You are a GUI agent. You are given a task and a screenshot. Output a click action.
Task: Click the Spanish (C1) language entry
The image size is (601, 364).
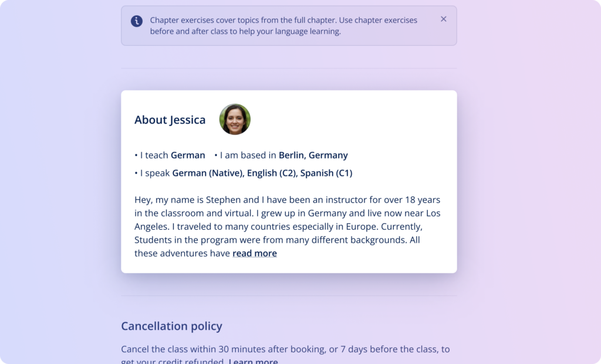326,173
